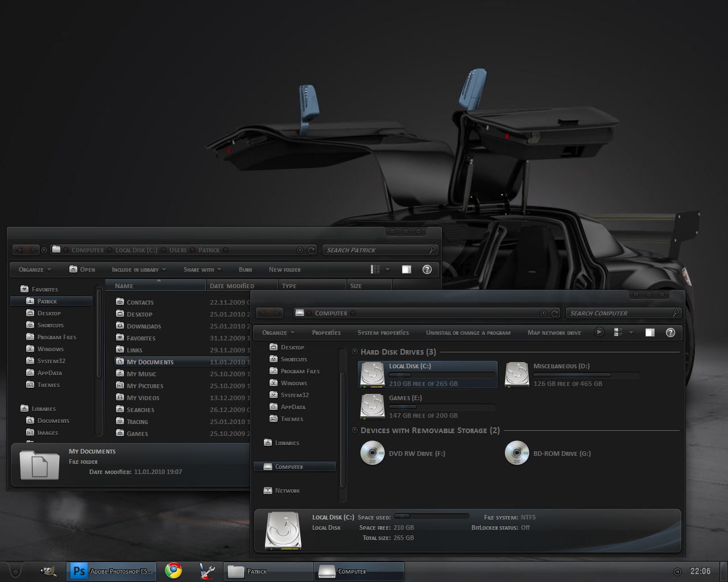Select My Music folder in file list

point(141,374)
